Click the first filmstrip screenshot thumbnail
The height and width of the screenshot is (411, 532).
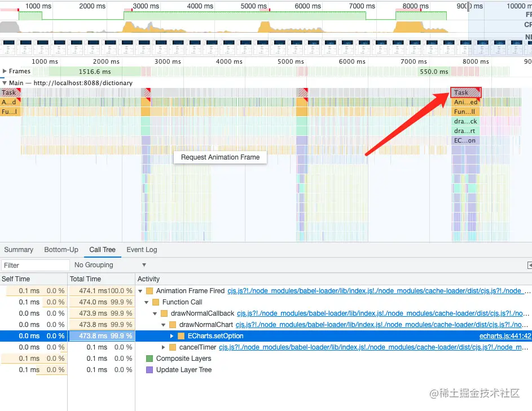coord(8,47)
